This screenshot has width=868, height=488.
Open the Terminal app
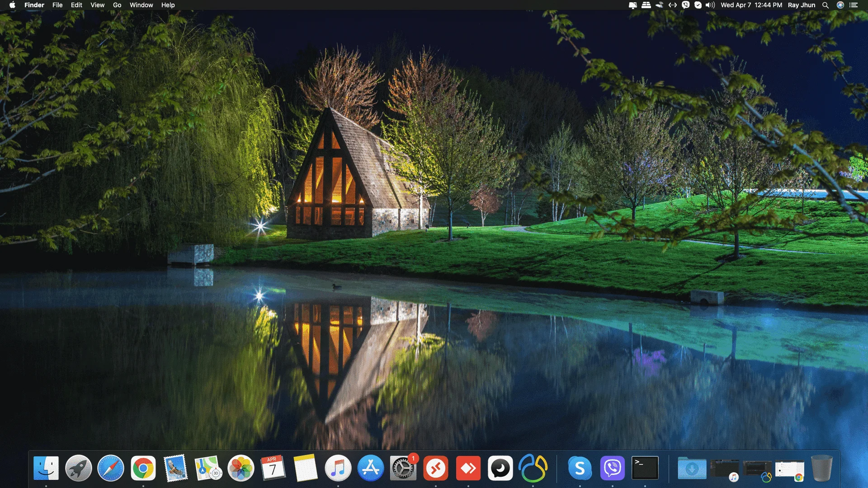point(645,468)
